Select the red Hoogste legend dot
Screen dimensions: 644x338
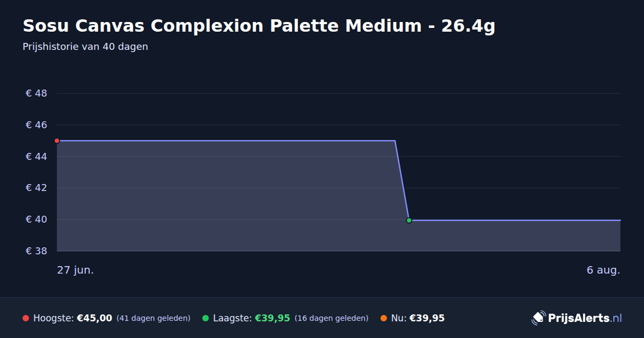click(26, 318)
